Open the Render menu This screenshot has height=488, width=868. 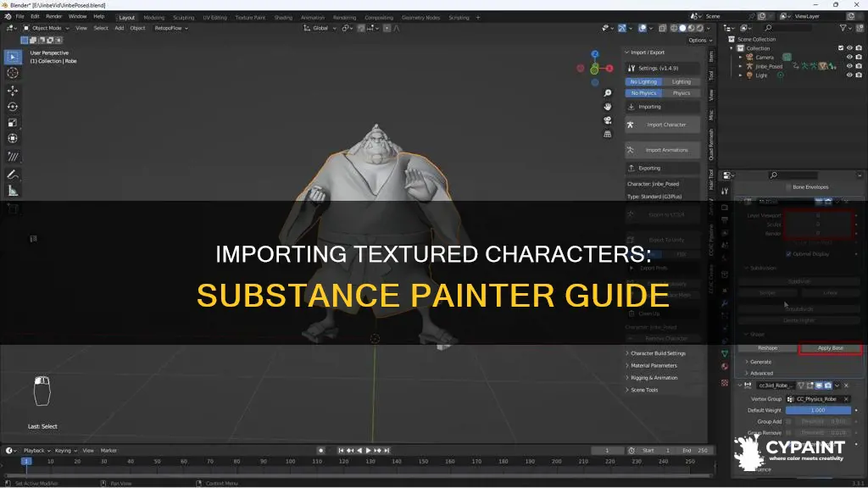tap(53, 17)
